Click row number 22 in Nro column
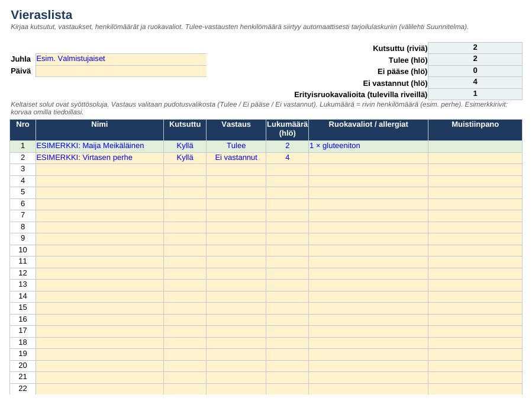 point(22,389)
